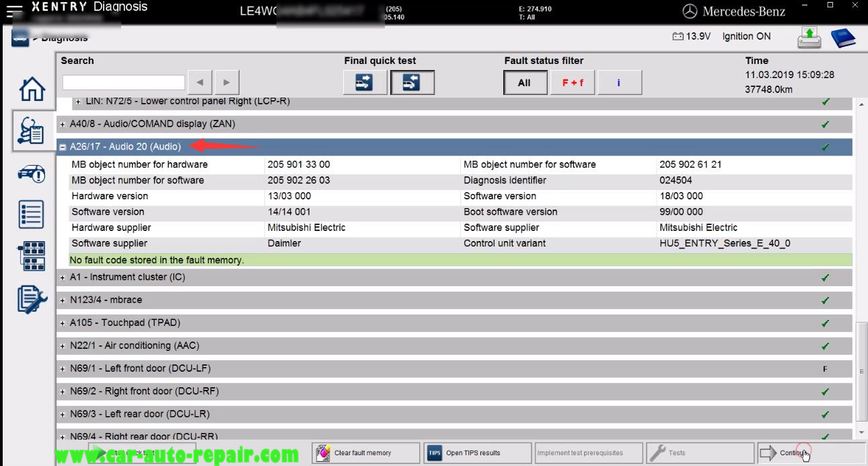
Task: Open the wrench document sidebar icon
Action: (x=32, y=300)
